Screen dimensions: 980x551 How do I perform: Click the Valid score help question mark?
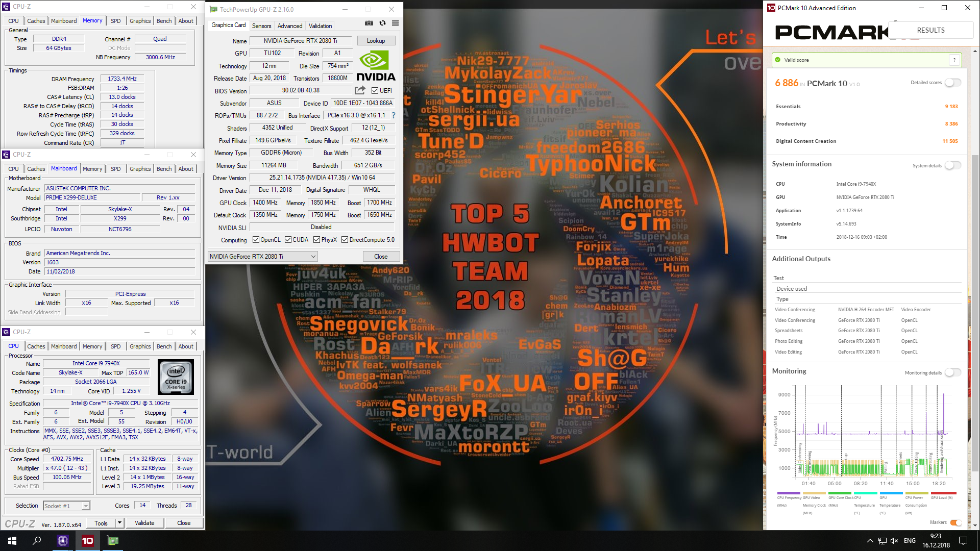(x=954, y=60)
